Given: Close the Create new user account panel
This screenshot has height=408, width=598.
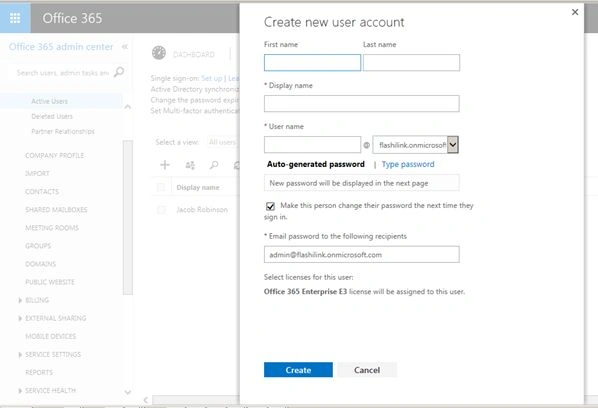Looking at the screenshot, I should coord(575,12).
